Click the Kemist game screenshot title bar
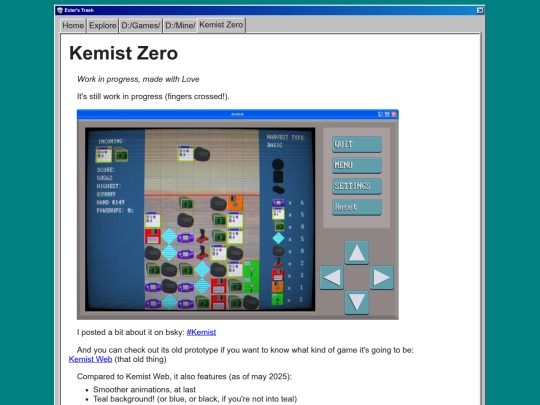This screenshot has width=540, height=405. [x=238, y=114]
